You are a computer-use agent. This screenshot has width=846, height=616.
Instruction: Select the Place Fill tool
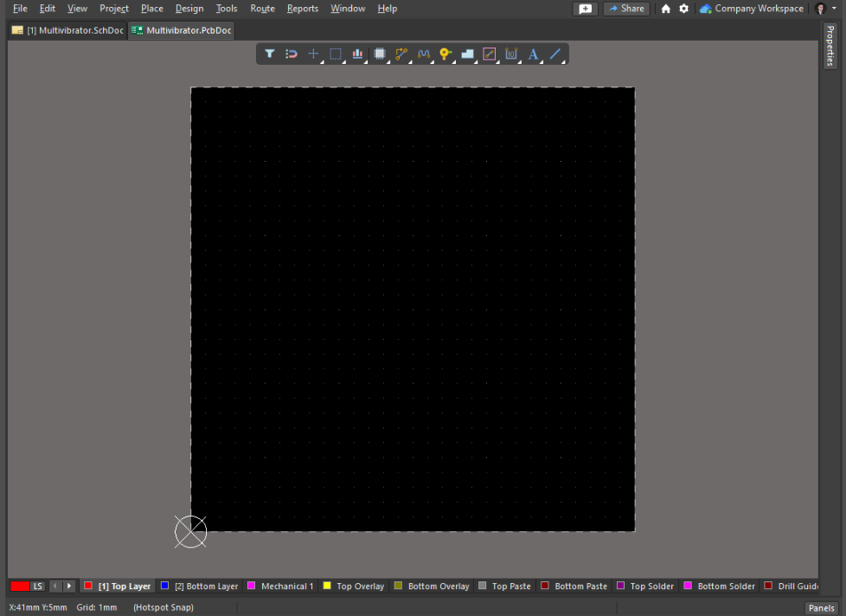(x=467, y=54)
